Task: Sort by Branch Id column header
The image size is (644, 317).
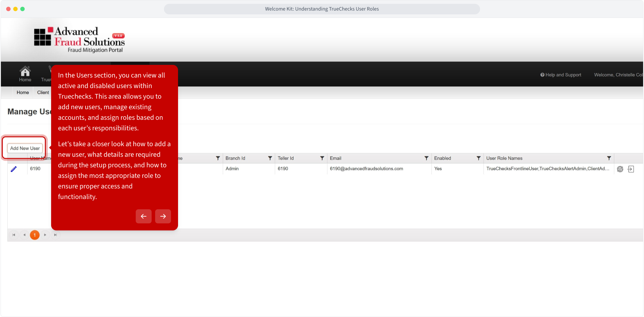Action: (235, 158)
